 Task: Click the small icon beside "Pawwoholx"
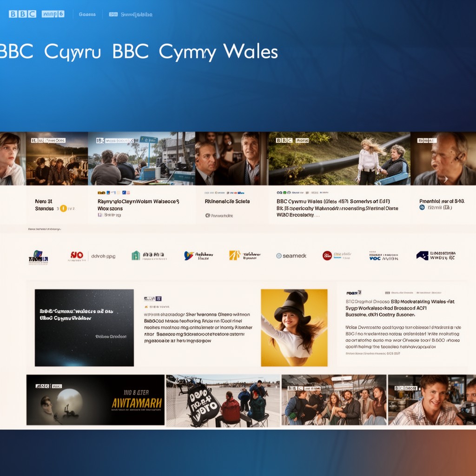[x=208, y=216]
